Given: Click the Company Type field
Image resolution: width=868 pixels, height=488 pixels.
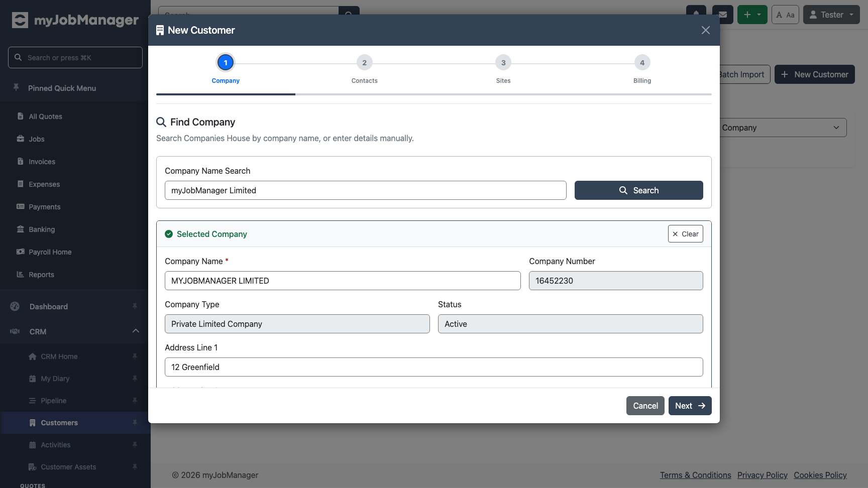Looking at the screenshot, I should [x=297, y=324].
